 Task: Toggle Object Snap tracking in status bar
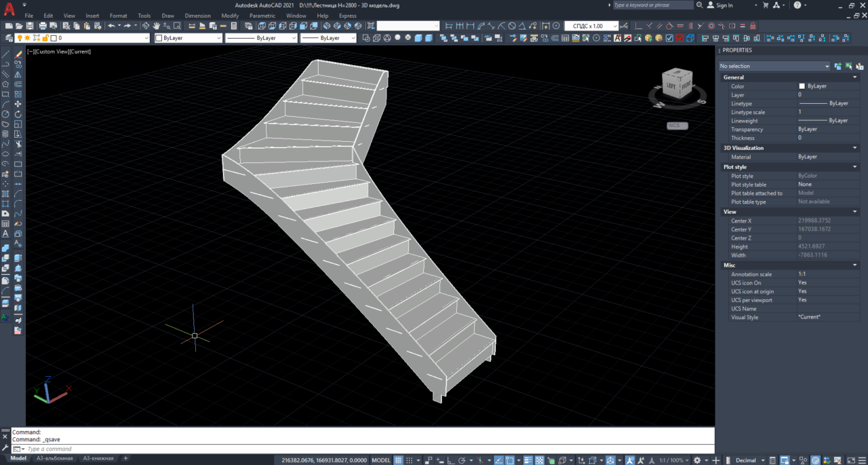coord(498,460)
